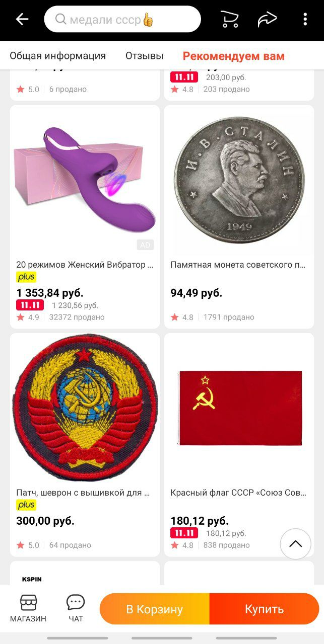Tap the scroll-to-top chevron button

295,544
